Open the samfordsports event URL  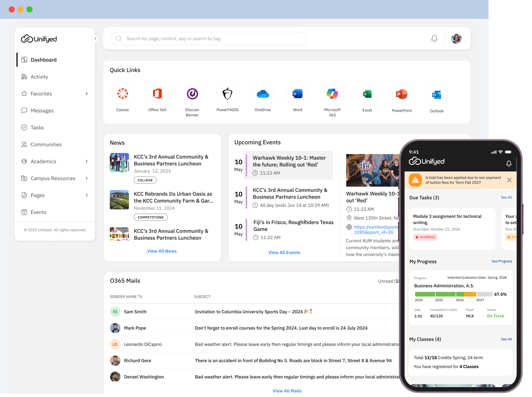point(376,230)
